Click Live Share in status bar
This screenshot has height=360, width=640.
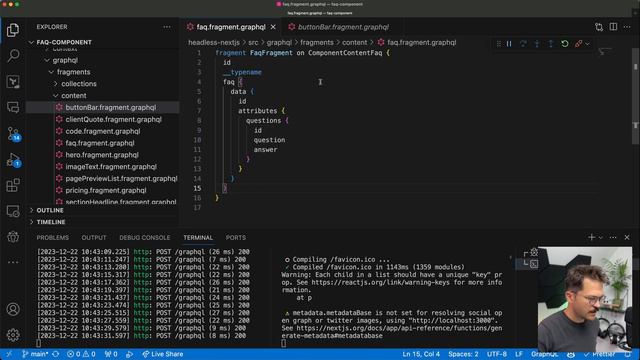pos(162,354)
